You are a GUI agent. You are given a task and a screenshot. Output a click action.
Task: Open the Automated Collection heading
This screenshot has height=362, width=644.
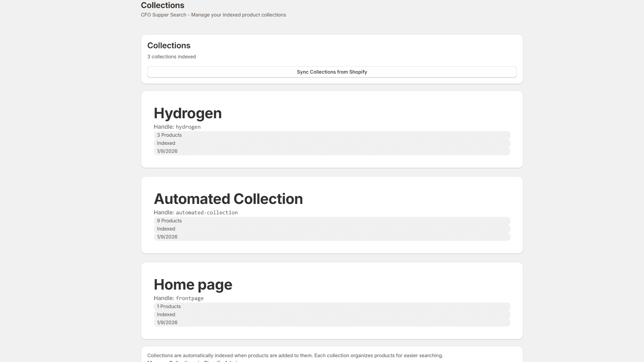point(228,199)
